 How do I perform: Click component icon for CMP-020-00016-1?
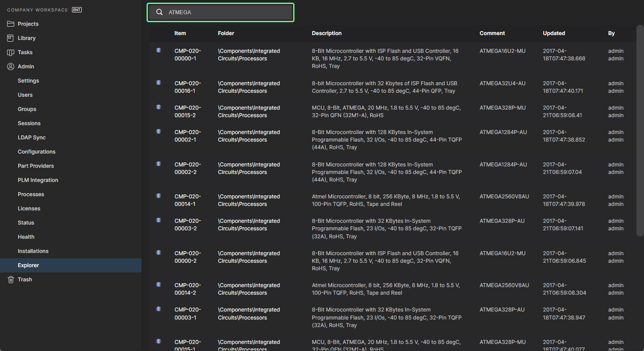[x=159, y=83]
